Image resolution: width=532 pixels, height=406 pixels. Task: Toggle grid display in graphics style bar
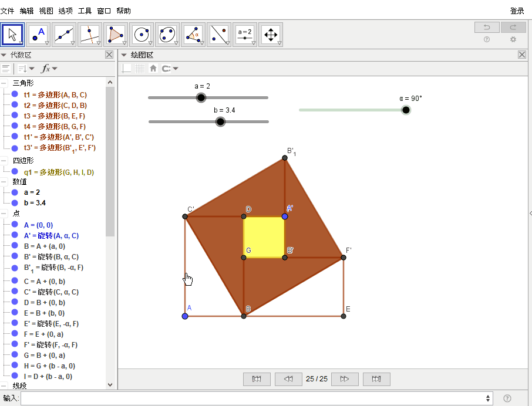[140, 69]
